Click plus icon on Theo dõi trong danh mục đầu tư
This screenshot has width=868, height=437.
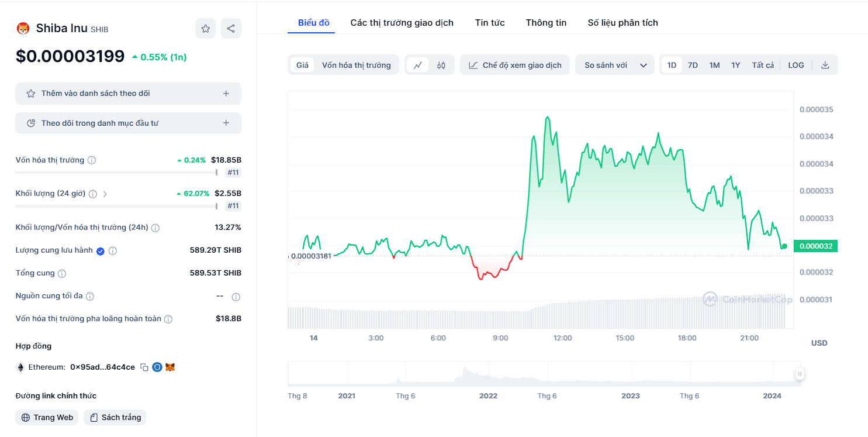(x=226, y=123)
